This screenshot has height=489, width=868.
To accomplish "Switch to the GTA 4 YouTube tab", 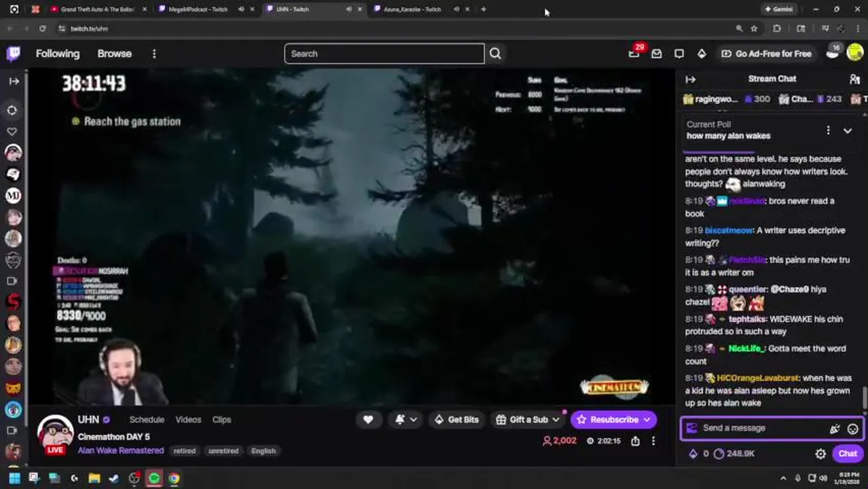I will click(98, 10).
